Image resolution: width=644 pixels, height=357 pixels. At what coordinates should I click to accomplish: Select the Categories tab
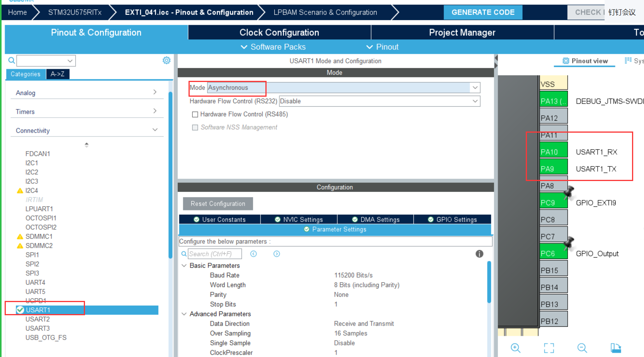click(25, 74)
